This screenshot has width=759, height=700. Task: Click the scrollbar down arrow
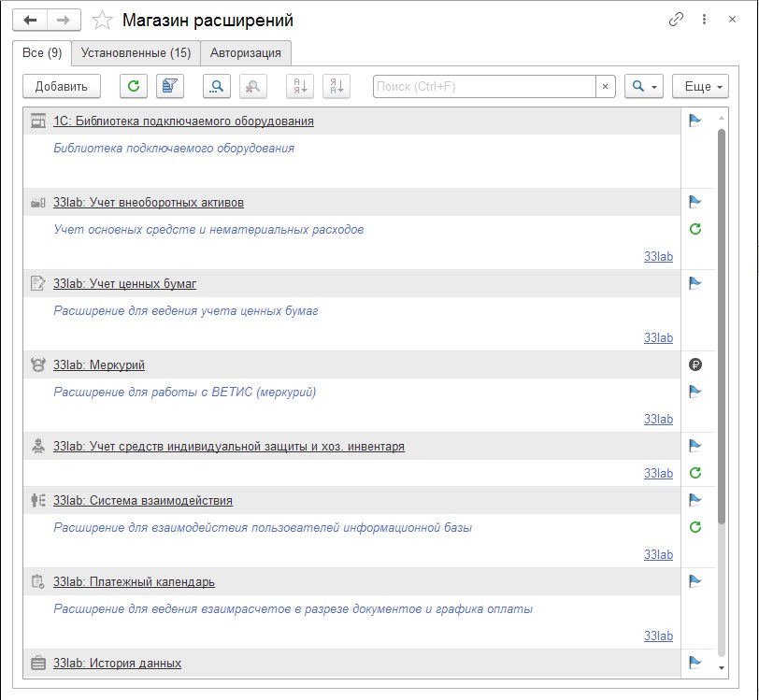tap(722, 667)
